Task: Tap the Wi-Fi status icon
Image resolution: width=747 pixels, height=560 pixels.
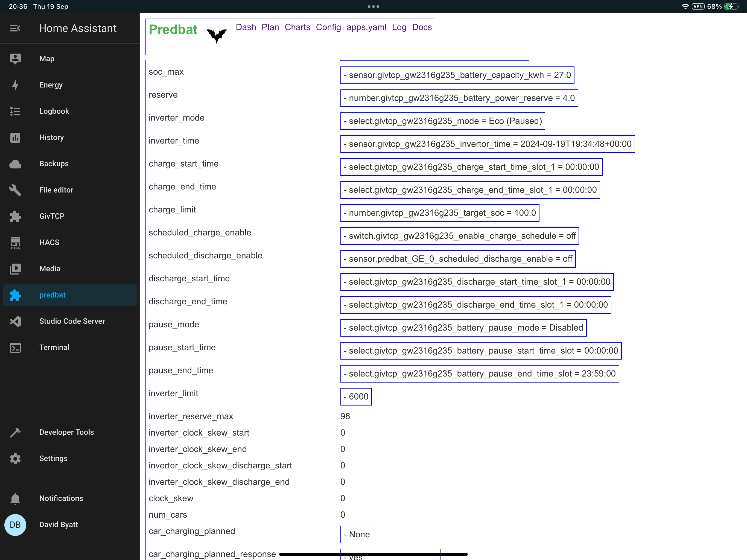Action: coord(685,6)
